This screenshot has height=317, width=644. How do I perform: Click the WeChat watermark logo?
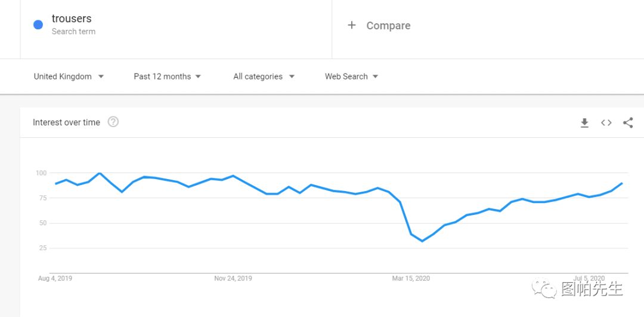click(x=544, y=288)
